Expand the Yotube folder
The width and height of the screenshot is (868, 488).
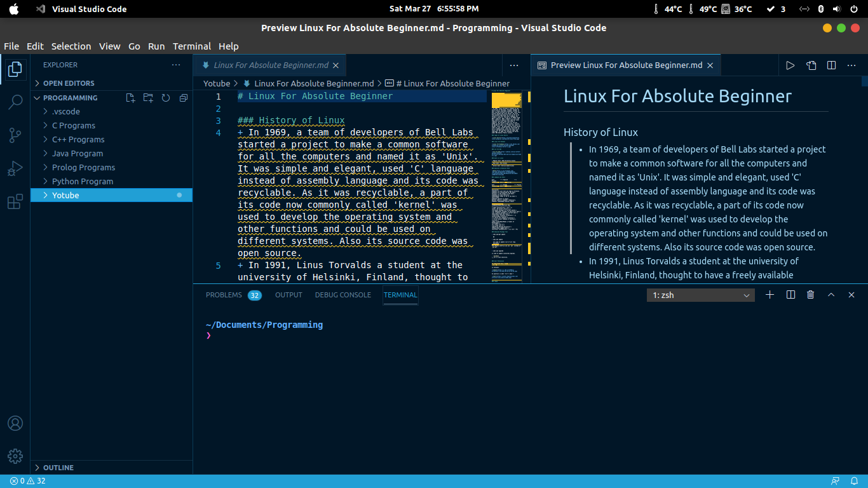111,195
